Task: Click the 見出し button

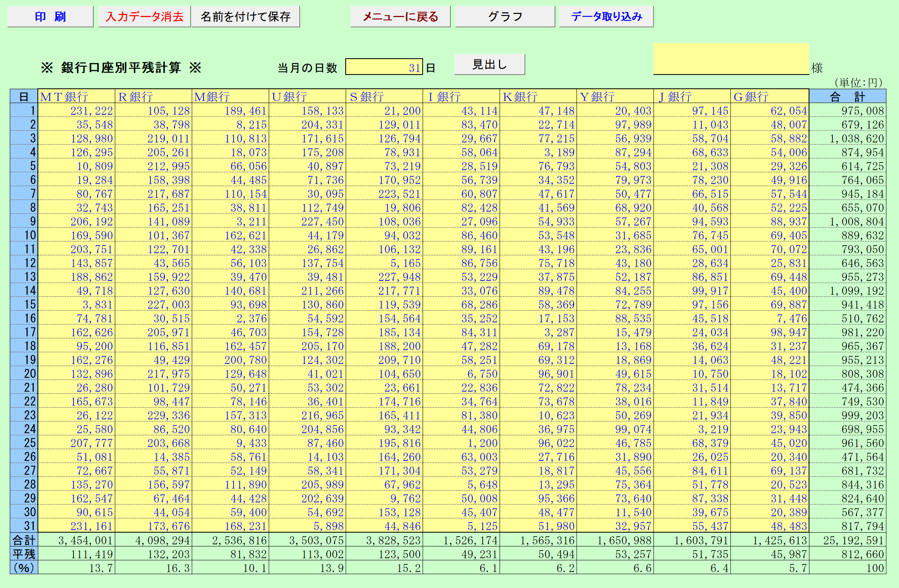Action: pyautogui.click(x=489, y=64)
